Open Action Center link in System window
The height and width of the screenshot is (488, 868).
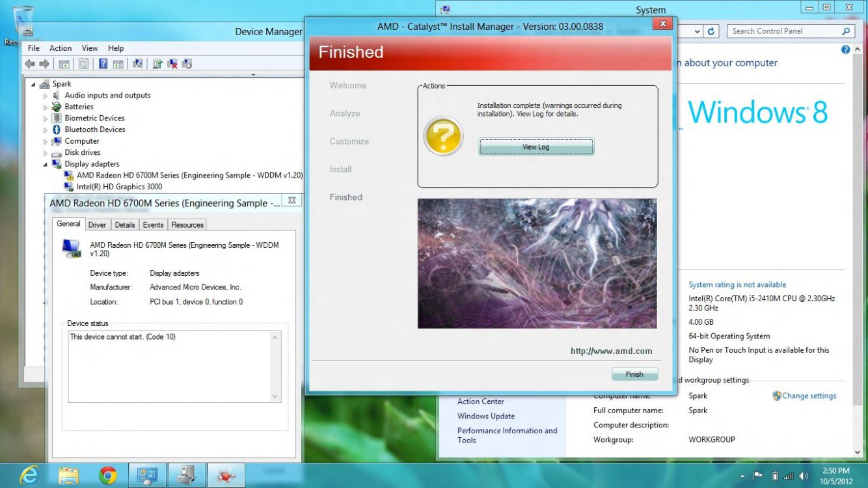(481, 401)
